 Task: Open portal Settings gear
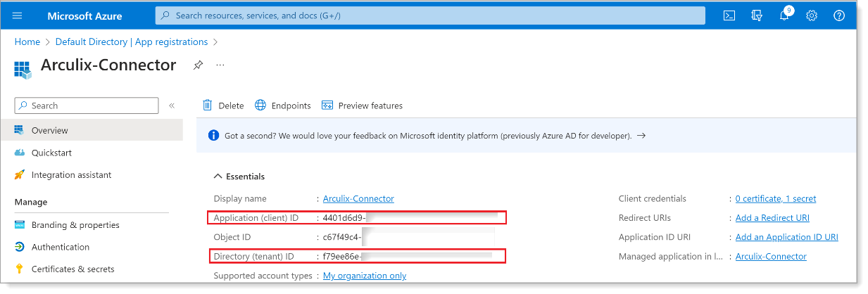812,15
